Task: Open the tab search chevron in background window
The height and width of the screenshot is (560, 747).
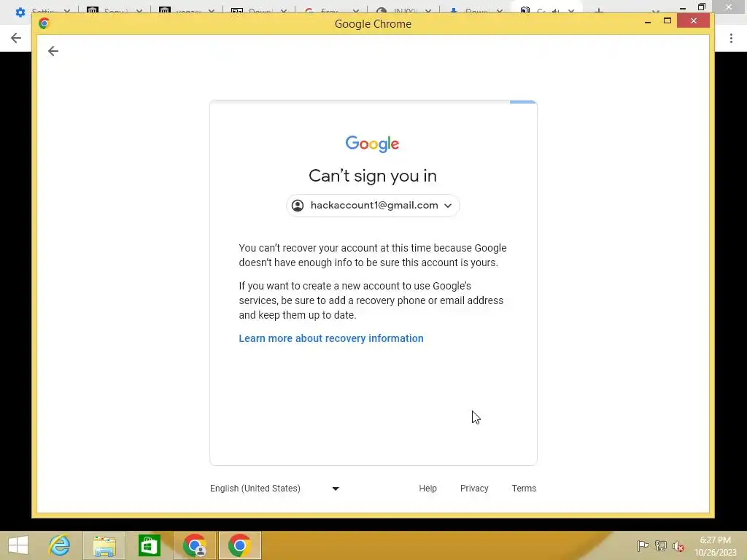Action: click(656, 12)
